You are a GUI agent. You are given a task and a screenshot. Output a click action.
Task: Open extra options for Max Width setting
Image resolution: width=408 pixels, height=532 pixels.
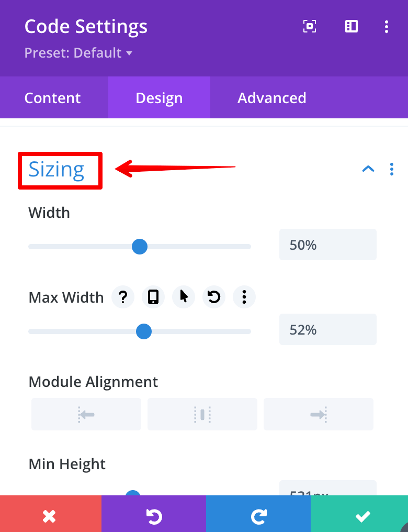tap(244, 297)
